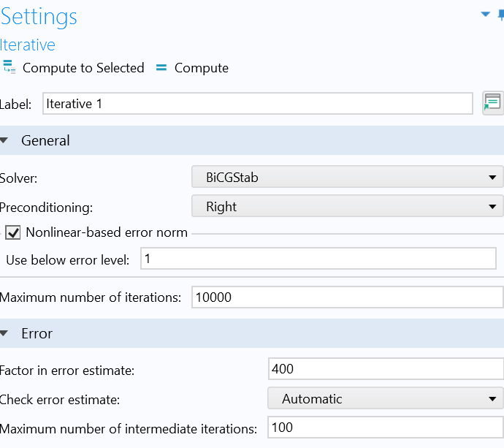Uncheck Nonlinear-based error norm
The width and height of the screenshot is (504, 448).
[13, 233]
